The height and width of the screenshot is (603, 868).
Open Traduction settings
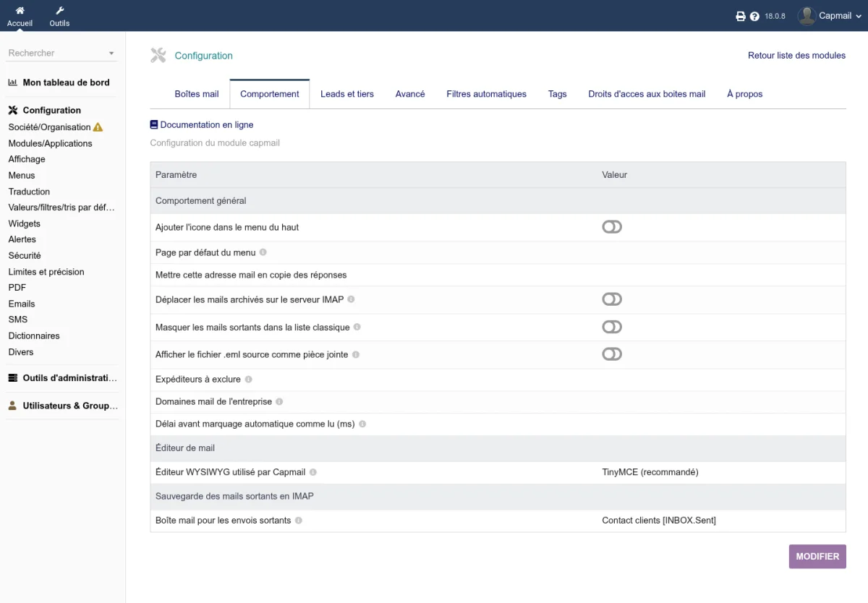click(29, 192)
